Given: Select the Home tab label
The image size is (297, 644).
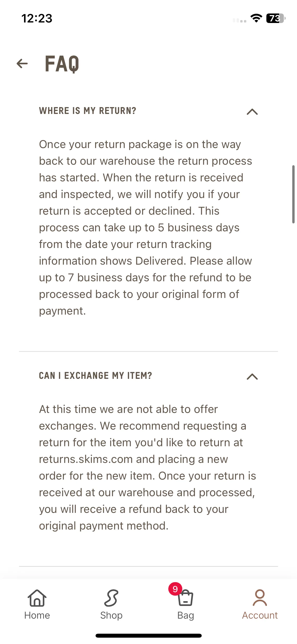Looking at the screenshot, I should (37, 615).
